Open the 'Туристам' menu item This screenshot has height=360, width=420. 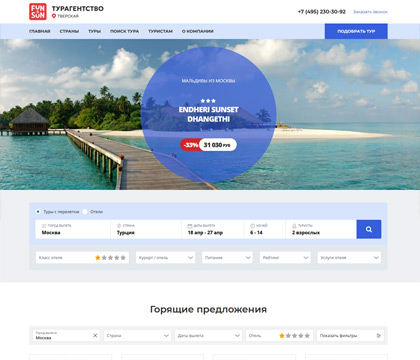click(160, 31)
